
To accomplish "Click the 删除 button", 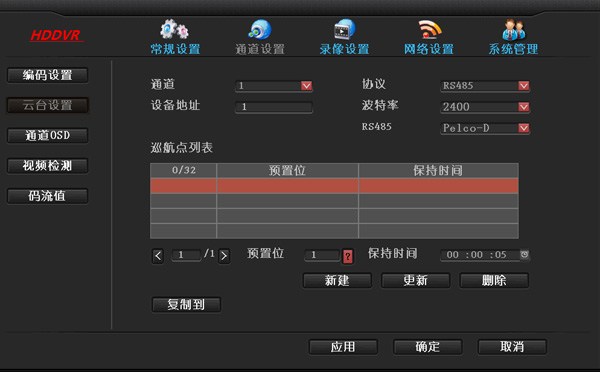I will coord(494,280).
